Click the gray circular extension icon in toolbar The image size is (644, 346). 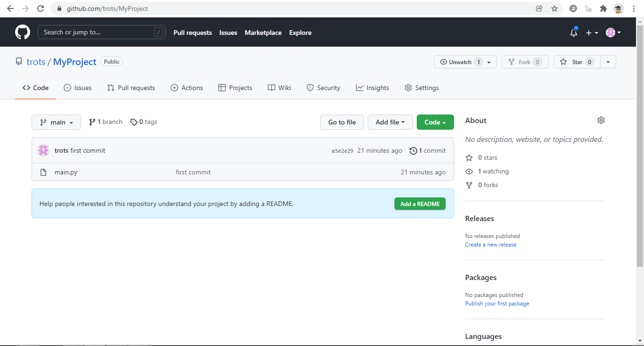[x=573, y=8]
